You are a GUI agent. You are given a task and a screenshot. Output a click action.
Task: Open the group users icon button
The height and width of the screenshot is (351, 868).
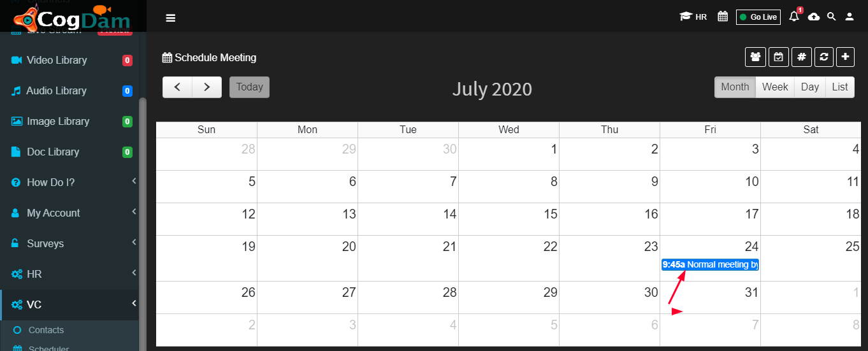[755, 57]
